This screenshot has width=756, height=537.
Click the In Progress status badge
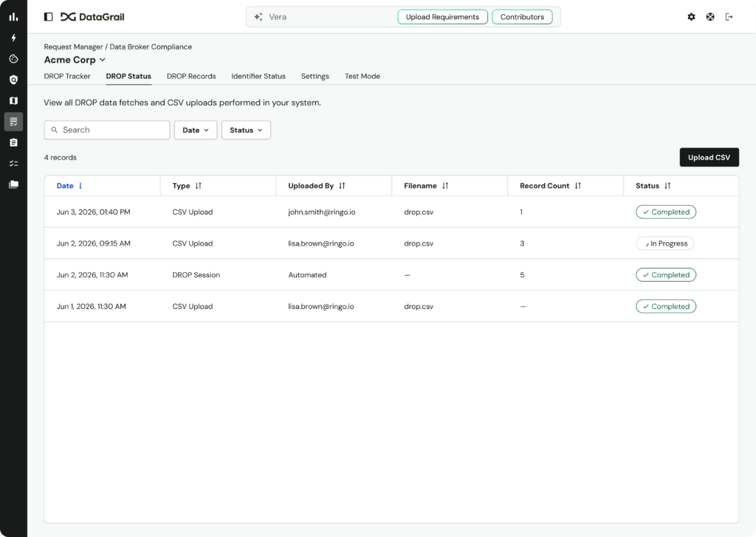point(665,243)
